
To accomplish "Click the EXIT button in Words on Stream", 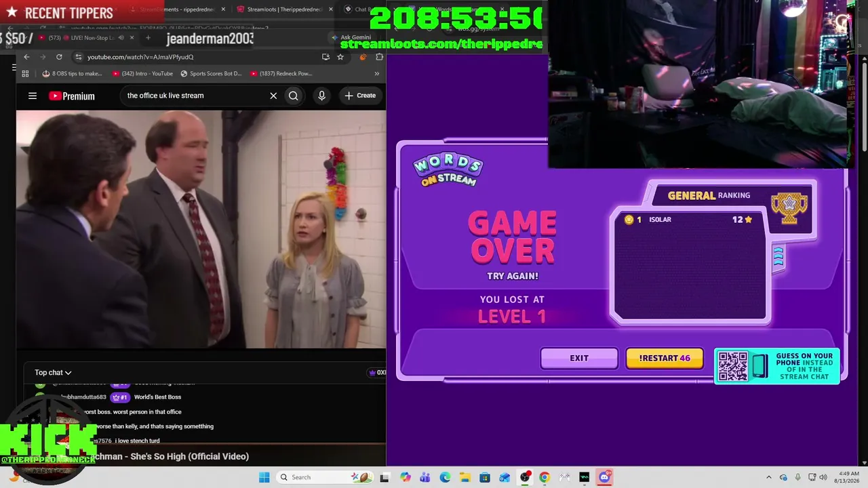I will tap(579, 358).
